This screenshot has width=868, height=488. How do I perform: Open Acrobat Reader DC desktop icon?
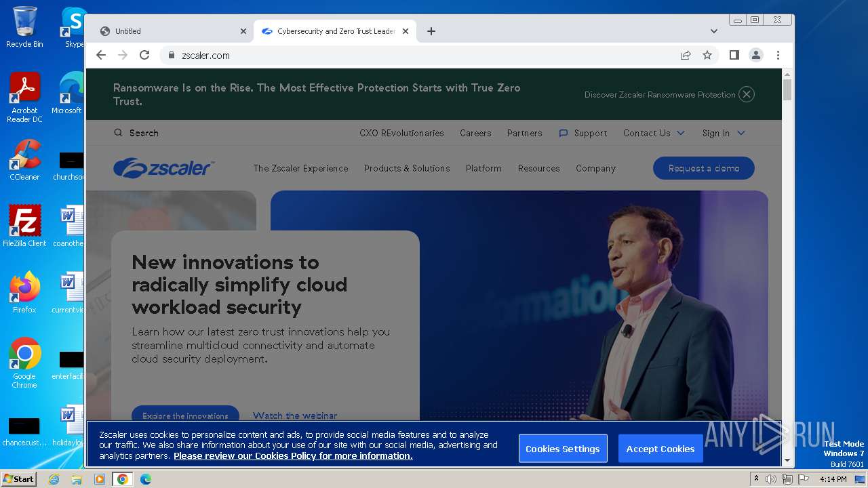point(24,98)
